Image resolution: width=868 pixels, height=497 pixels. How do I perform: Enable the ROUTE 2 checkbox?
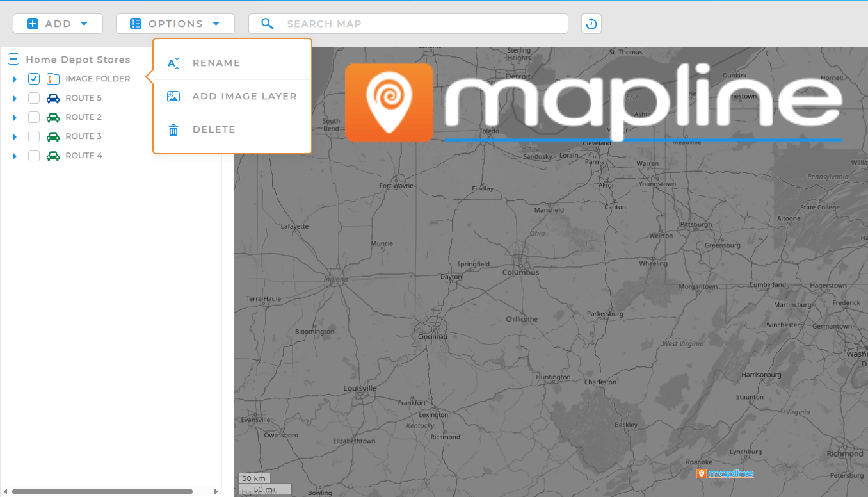(x=34, y=117)
